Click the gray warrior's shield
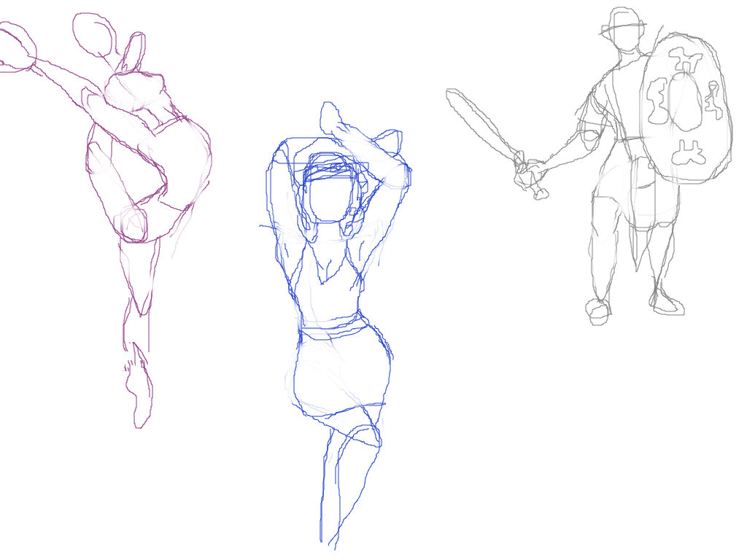The height and width of the screenshot is (560, 747). [686, 108]
